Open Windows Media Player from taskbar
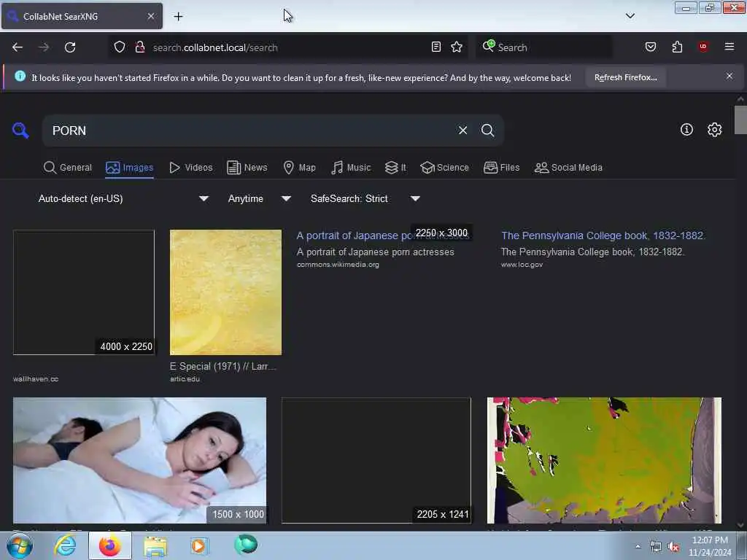 point(198,545)
